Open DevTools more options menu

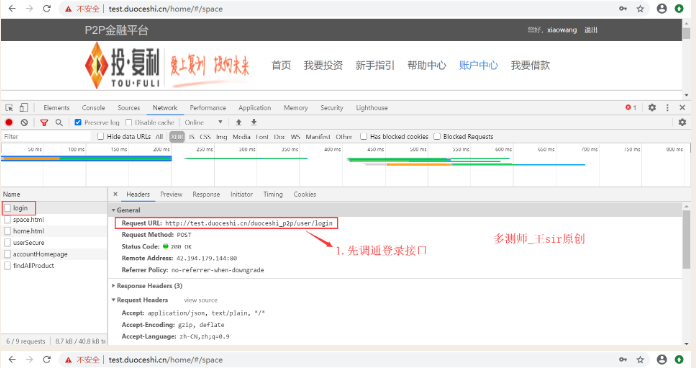click(667, 107)
